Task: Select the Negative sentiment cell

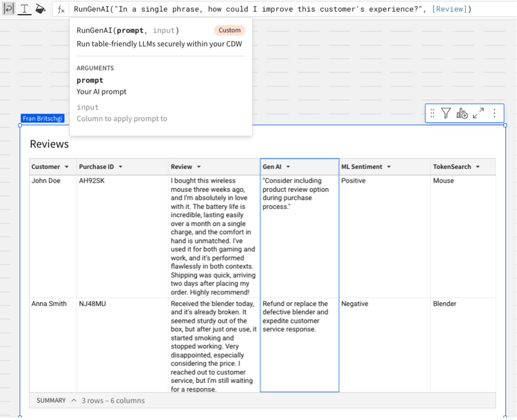Action: point(385,345)
